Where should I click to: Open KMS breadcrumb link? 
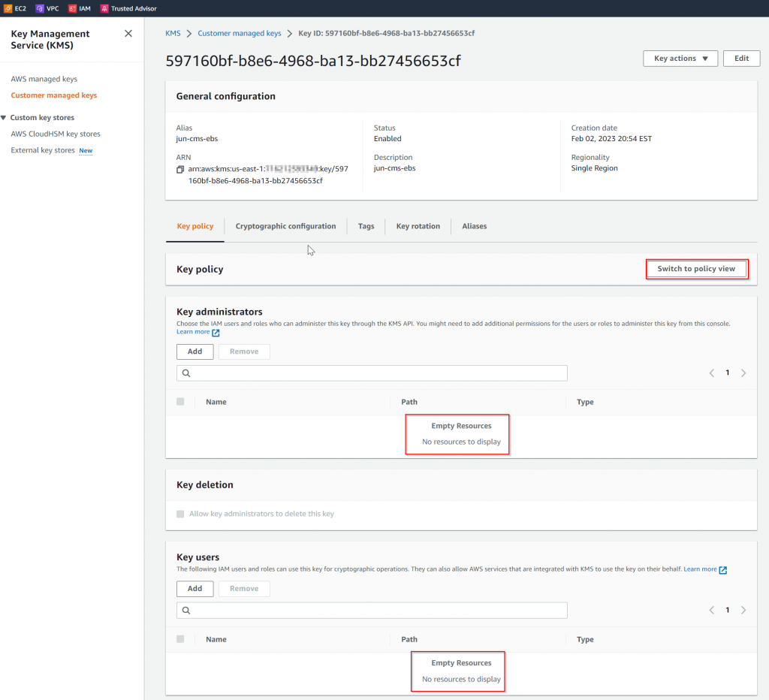pyautogui.click(x=173, y=33)
